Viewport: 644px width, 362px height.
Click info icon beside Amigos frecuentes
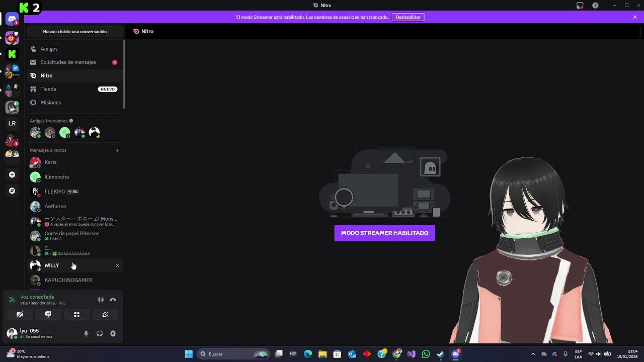coord(71,121)
